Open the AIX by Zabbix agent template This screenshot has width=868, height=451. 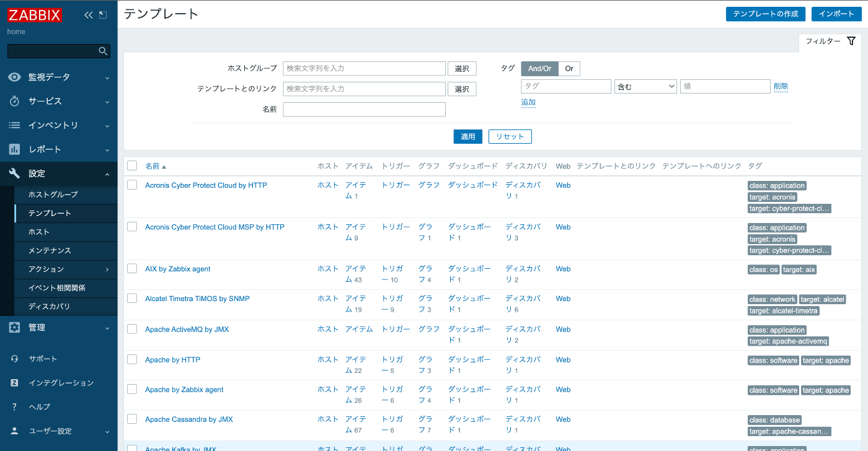click(177, 269)
